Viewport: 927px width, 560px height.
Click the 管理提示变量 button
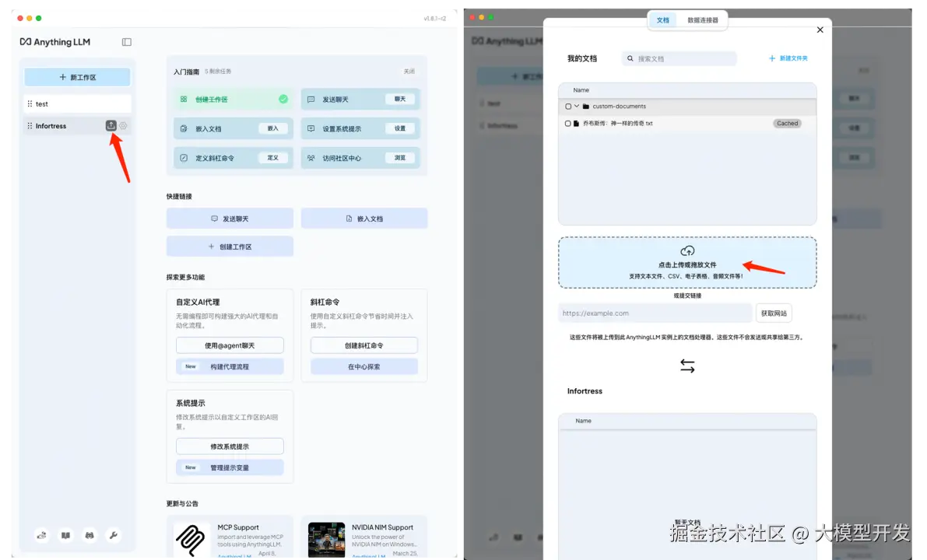point(230,468)
